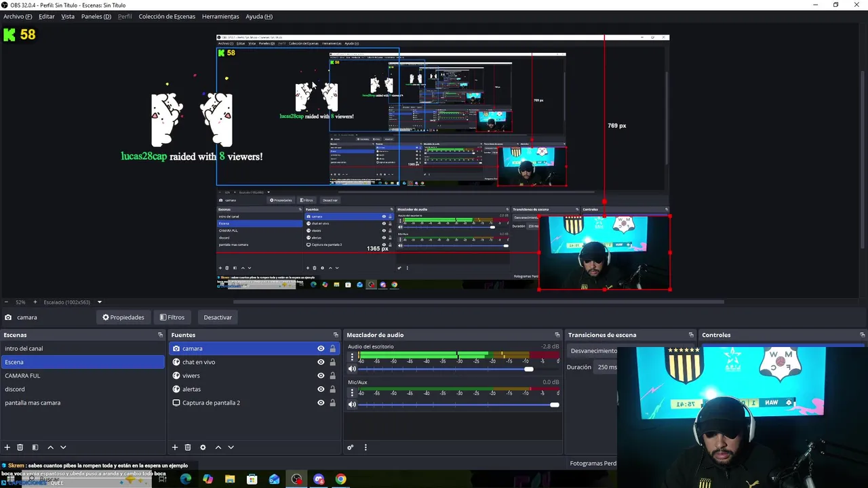Open Microsoft Store from the taskbar
868x488 pixels.
[x=252, y=479]
